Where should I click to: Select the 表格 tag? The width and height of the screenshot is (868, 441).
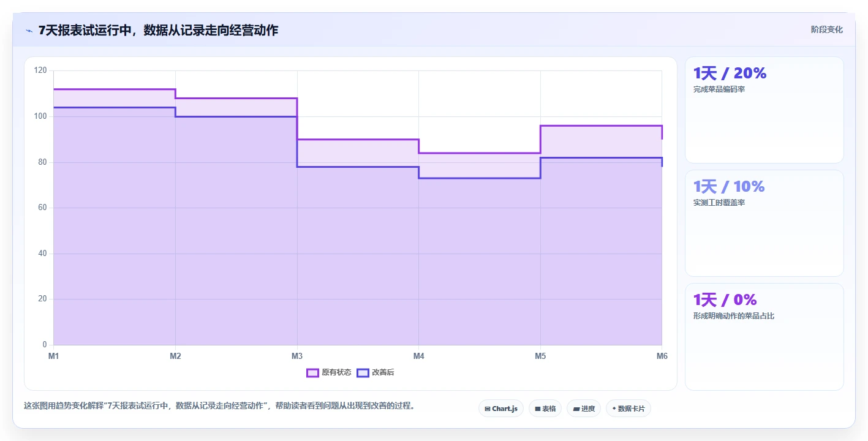pyautogui.click(x=545, y=409)
